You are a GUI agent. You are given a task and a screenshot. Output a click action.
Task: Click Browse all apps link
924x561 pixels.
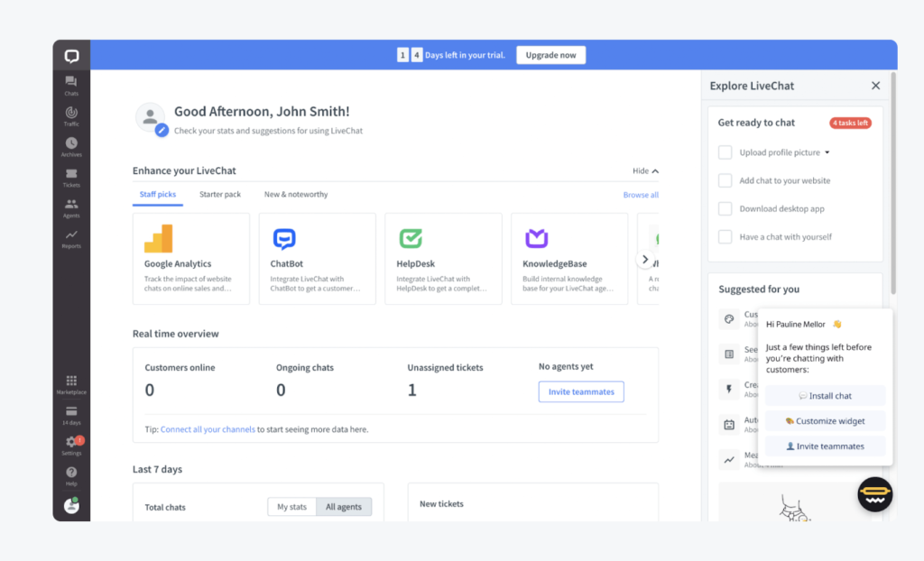[641, 195]
